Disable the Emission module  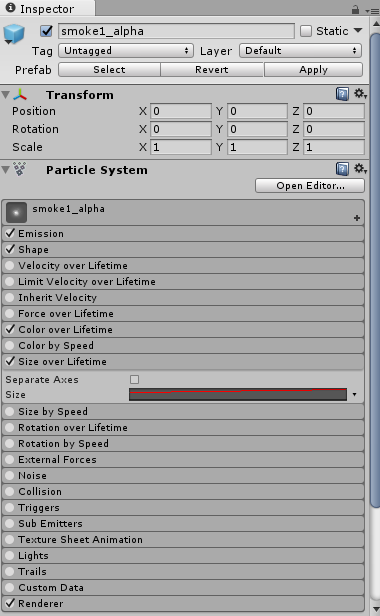[10, 233]
